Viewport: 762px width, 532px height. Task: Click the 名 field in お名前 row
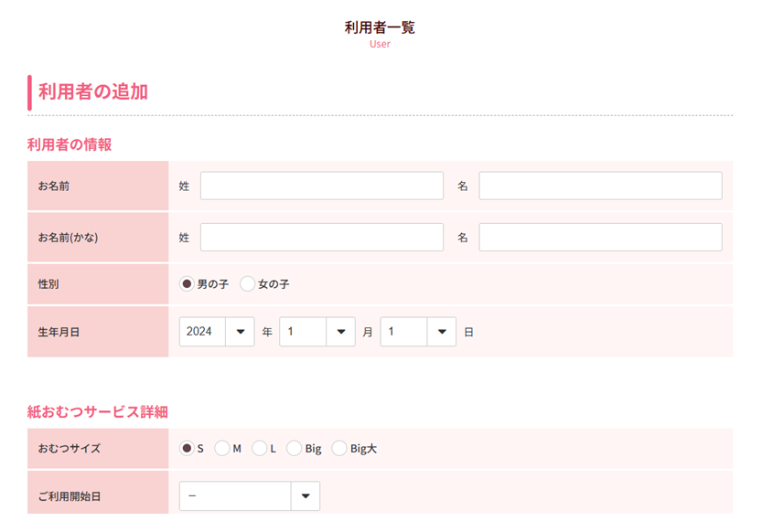[601, 186]
